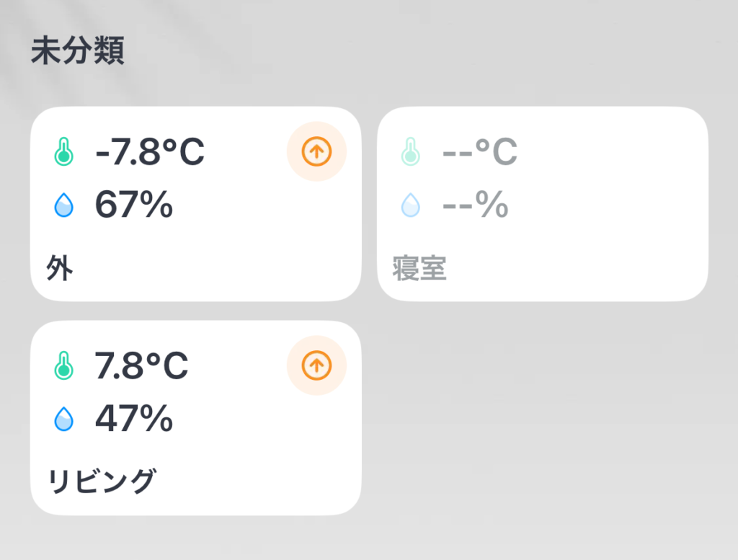
Task: Click the 外 device name label
Action: pyautogui.click(x=59, y=268)
